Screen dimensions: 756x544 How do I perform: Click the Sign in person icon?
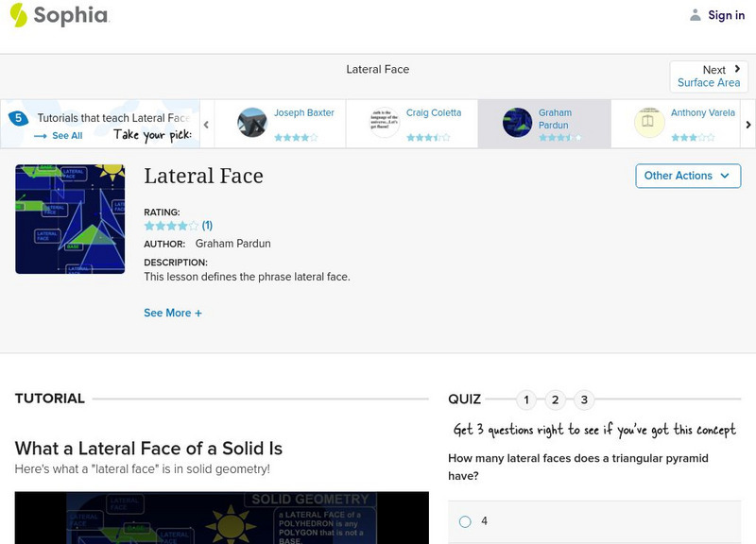pos(696,14)
